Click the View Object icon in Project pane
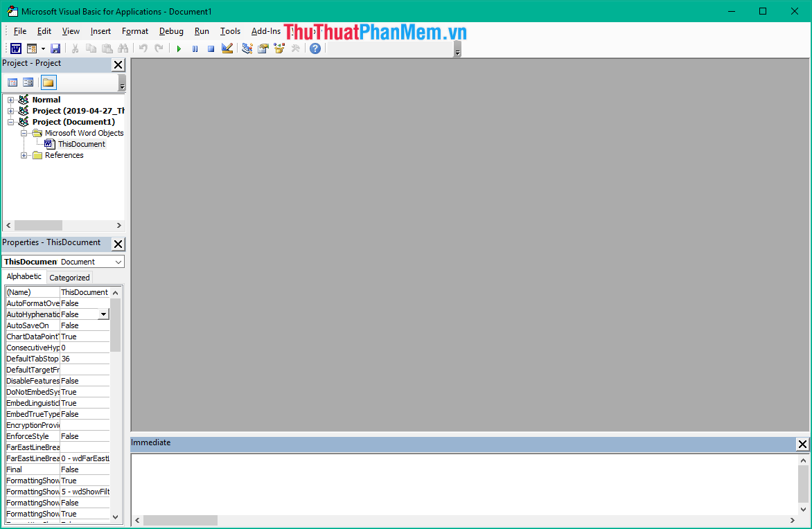The height and width of the screenshot is (529, 812). (x=28, y=82)
